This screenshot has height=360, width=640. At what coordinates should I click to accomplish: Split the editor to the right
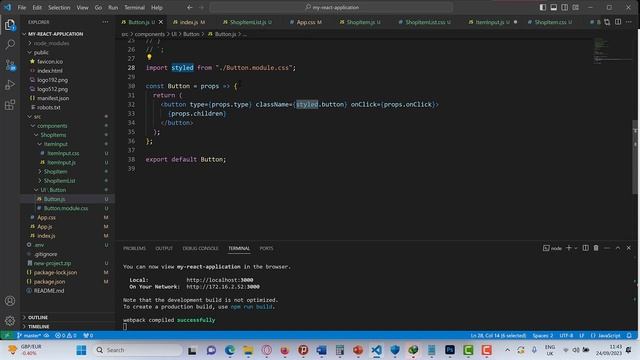click(x=618, y=22)
